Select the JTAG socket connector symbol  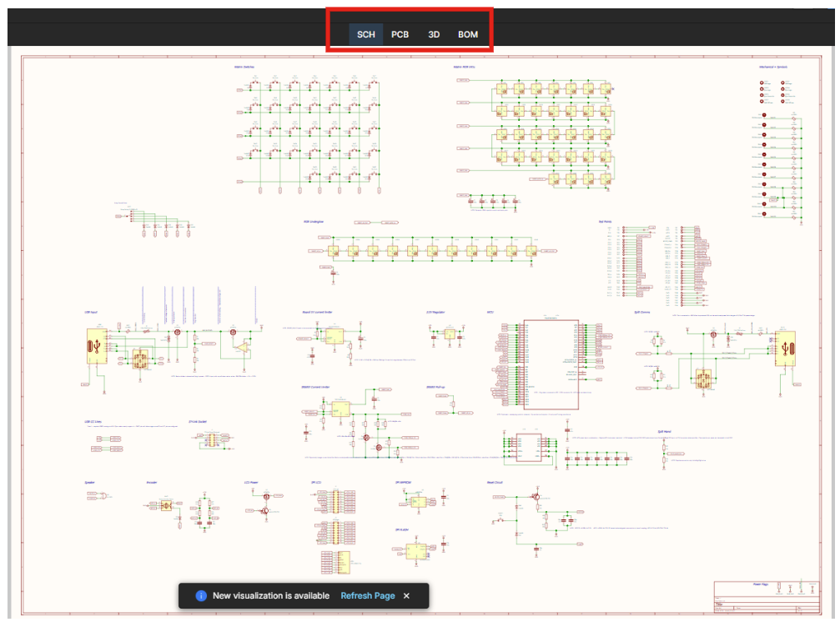(210, 439)
